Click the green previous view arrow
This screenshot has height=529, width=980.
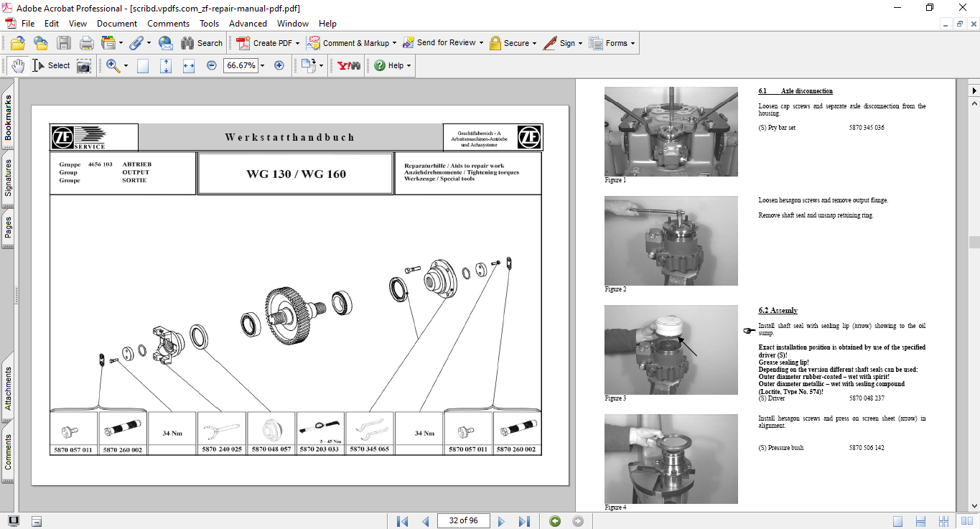[555, 521]
